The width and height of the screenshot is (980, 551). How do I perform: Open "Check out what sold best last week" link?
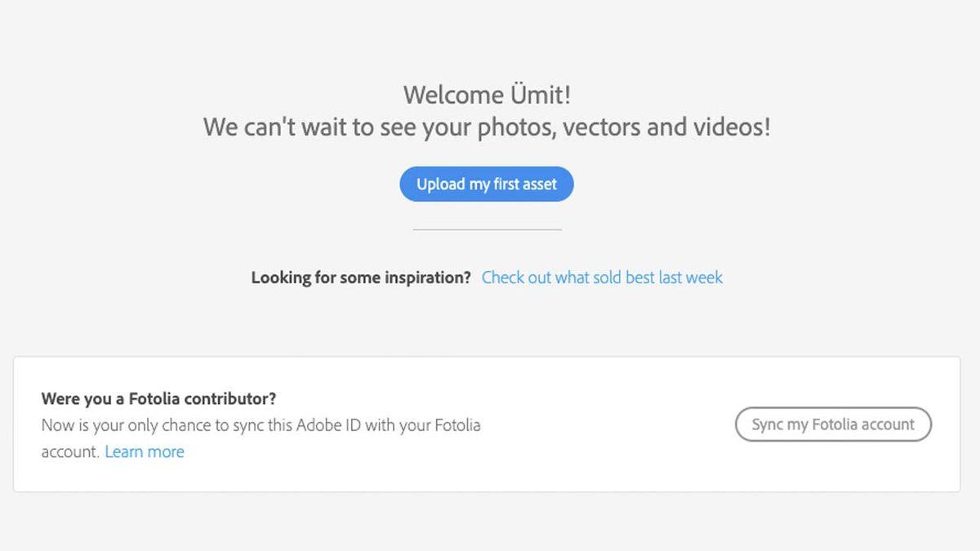click(x=602, y=278)
